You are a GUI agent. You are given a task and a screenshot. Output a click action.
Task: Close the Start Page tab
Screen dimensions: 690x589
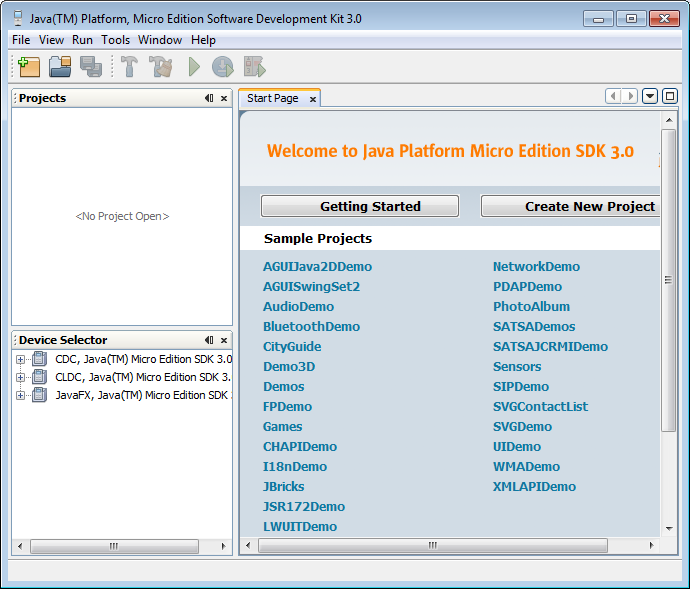[x=313, y=99]
